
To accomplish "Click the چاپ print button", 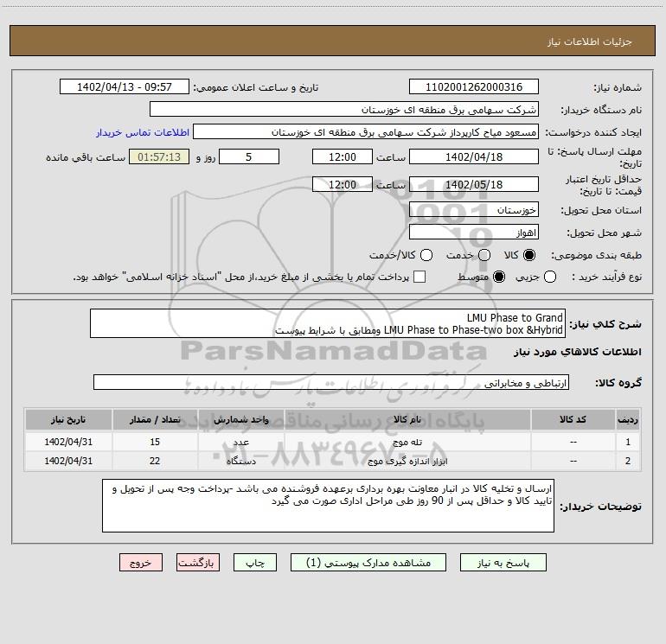I will (x=255, y=563).
